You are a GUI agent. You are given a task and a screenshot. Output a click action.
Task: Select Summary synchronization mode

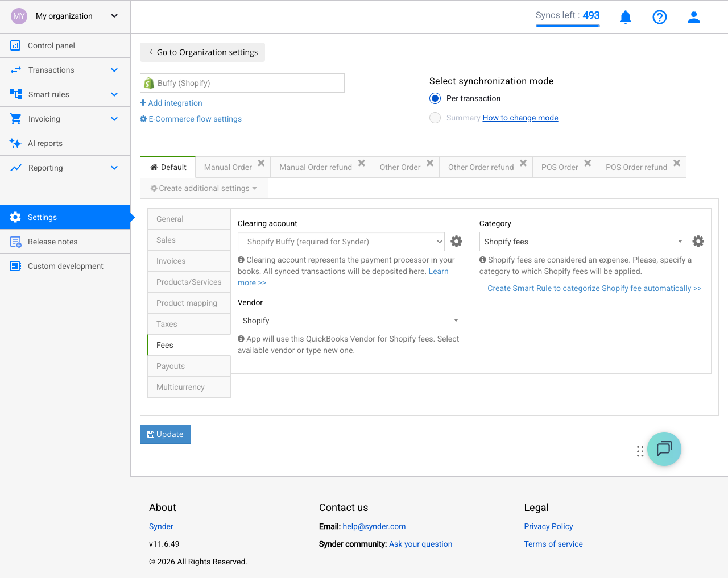(x=435, y=118)
